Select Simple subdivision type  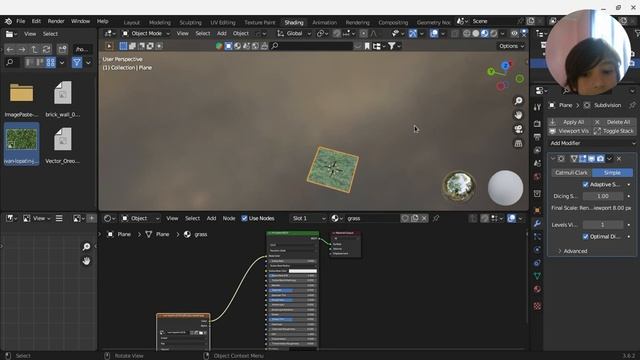point(613,173)
